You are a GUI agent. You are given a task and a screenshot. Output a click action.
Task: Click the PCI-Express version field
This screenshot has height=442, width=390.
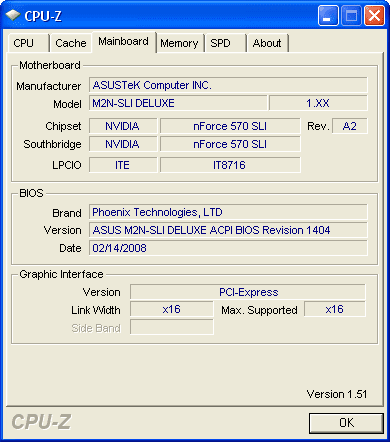[x=248, y=292]
